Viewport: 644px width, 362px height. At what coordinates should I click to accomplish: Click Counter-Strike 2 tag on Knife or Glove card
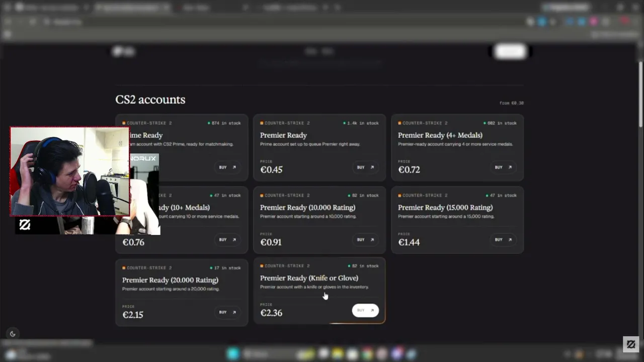[285, 266]
